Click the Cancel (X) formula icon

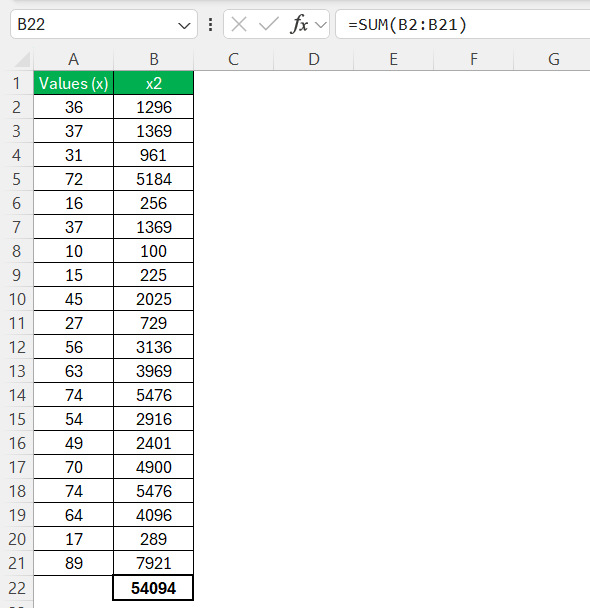238,24
